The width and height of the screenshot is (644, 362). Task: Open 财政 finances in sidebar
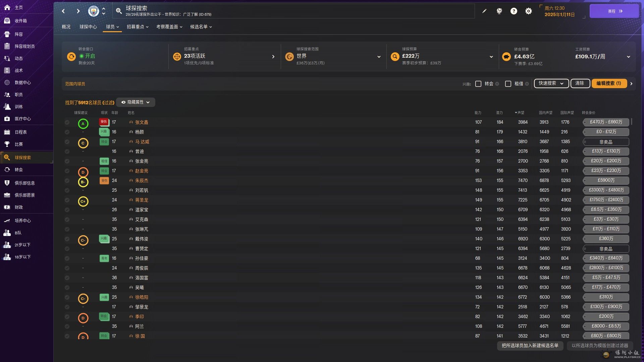pyautogui.click(x=18, y=207)
